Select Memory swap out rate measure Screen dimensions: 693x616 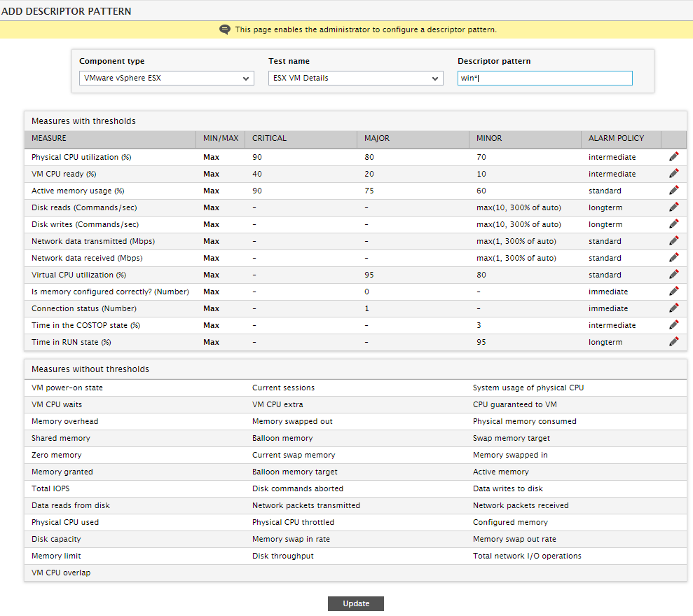coord(514,539)
